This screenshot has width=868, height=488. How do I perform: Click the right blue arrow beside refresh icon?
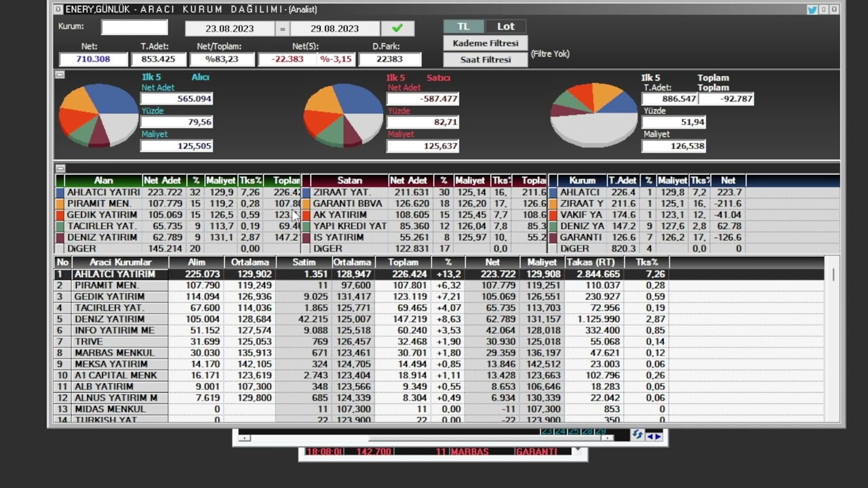pos(658,436)
